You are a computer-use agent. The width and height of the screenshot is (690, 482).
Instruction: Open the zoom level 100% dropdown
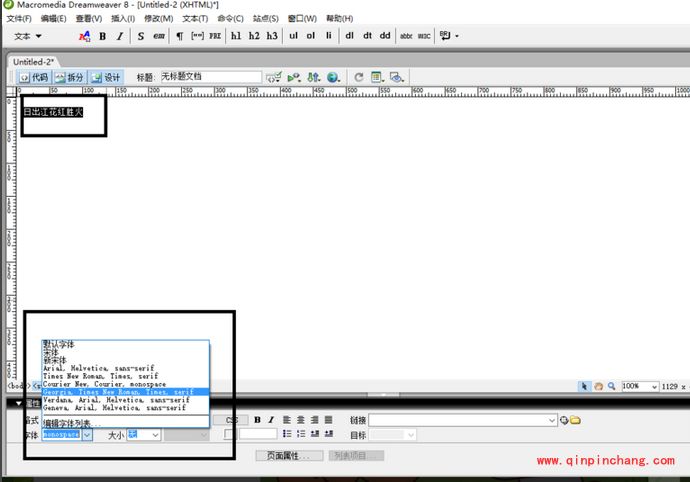tap(654, 386)
